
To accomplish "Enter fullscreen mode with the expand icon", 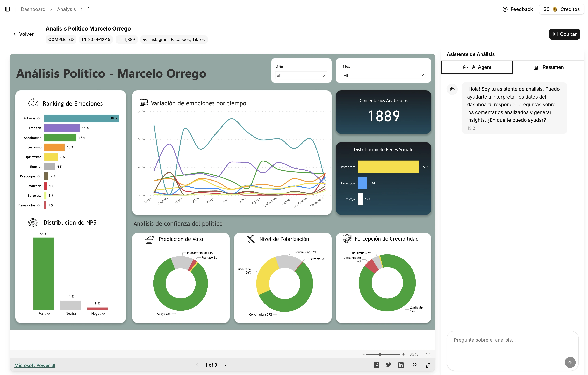I will click(428, 365).
